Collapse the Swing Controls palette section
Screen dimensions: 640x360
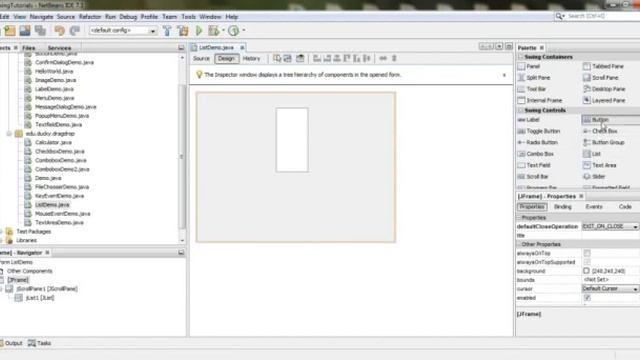click(520, 111)
